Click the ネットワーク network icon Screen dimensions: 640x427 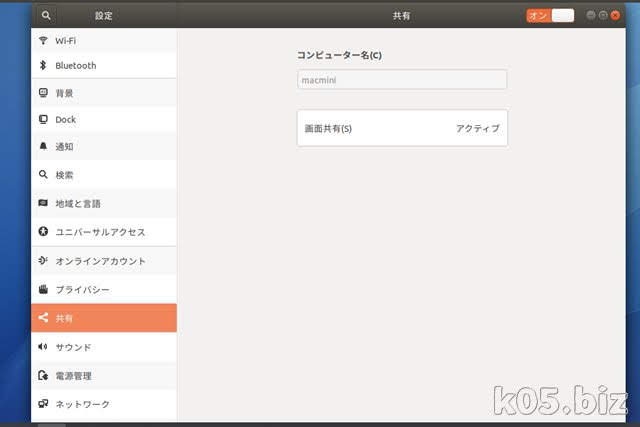pos(43,404)
